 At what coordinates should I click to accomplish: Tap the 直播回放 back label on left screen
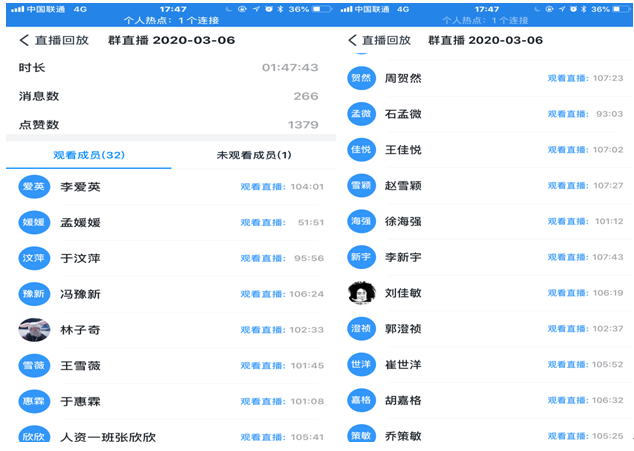[x=62, y=41]
